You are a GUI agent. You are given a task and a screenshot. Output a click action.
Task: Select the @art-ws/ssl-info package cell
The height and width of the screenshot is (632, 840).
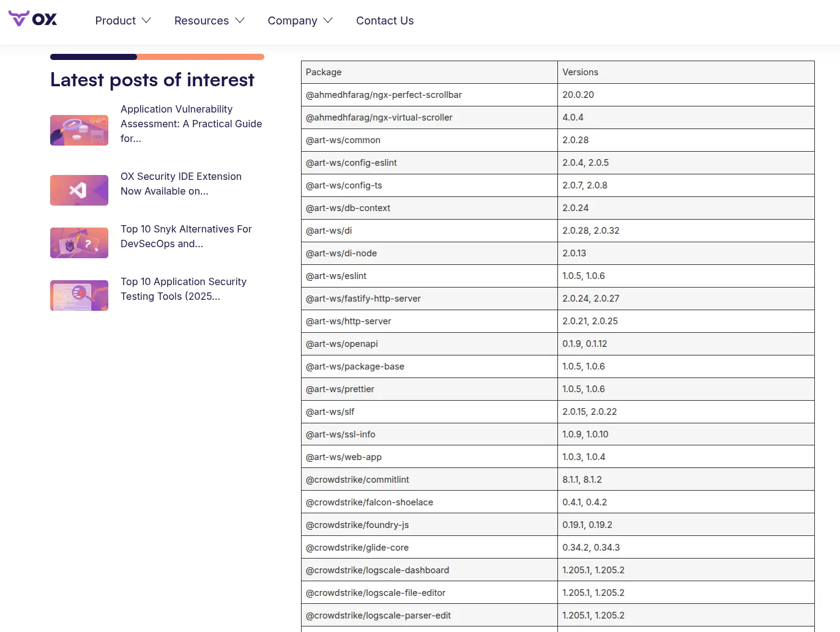coord(429,434)
